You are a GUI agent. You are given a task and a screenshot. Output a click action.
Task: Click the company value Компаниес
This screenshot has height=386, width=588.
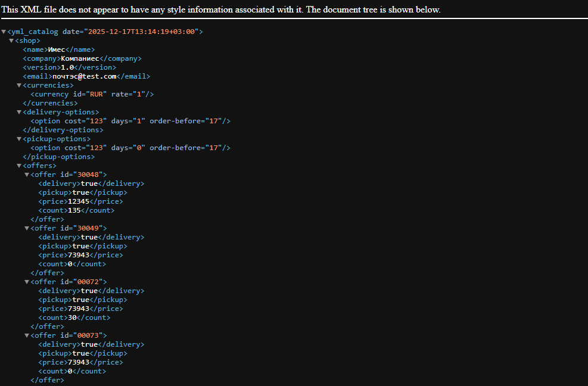80,58
